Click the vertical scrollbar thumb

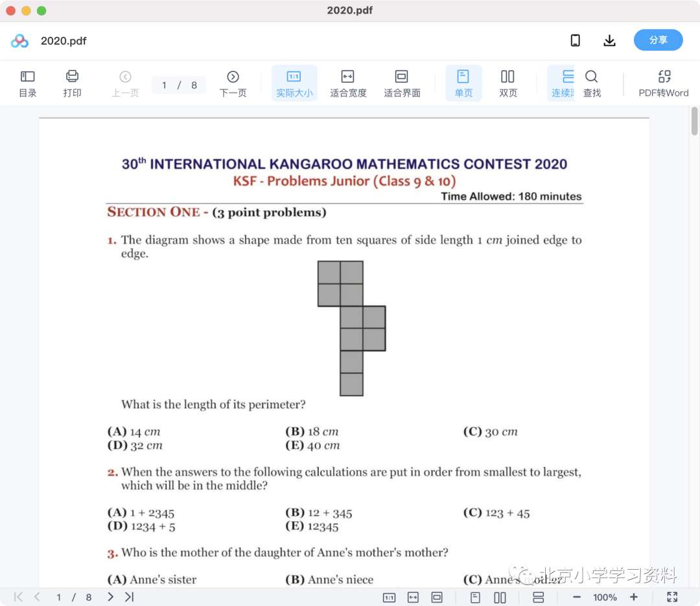coord(694,121)
